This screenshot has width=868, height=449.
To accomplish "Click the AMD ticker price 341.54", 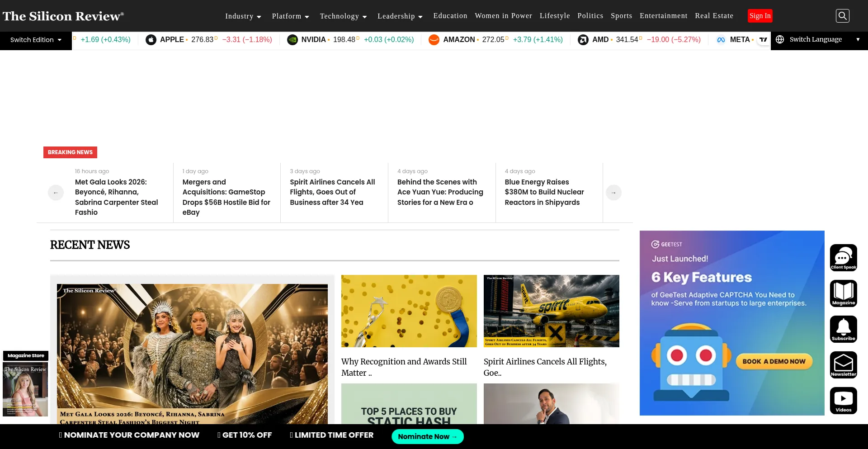I will point(627,40).
